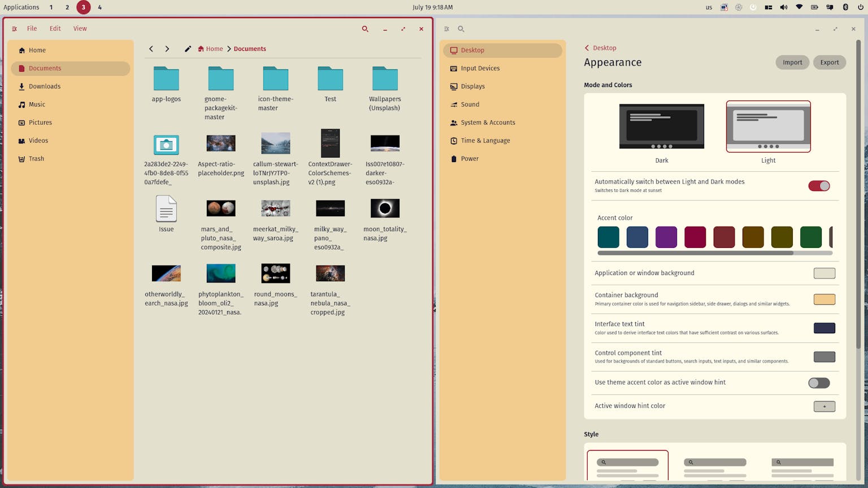Enable theme accent color as window hint

click(x=818, y=383)
